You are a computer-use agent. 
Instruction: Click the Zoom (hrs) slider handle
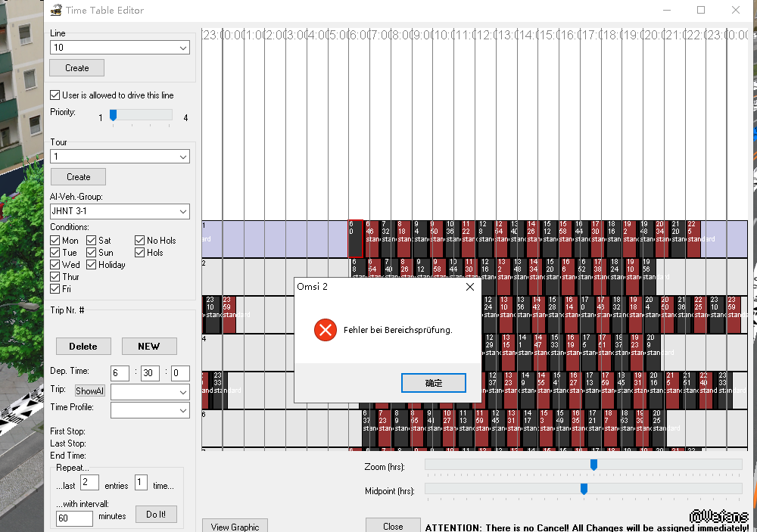[x=593, y=465]
